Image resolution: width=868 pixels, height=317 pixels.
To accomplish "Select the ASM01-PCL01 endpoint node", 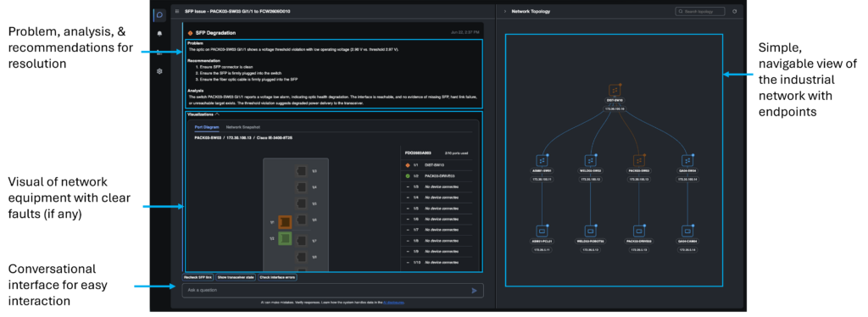I will (x=542, y=231).
